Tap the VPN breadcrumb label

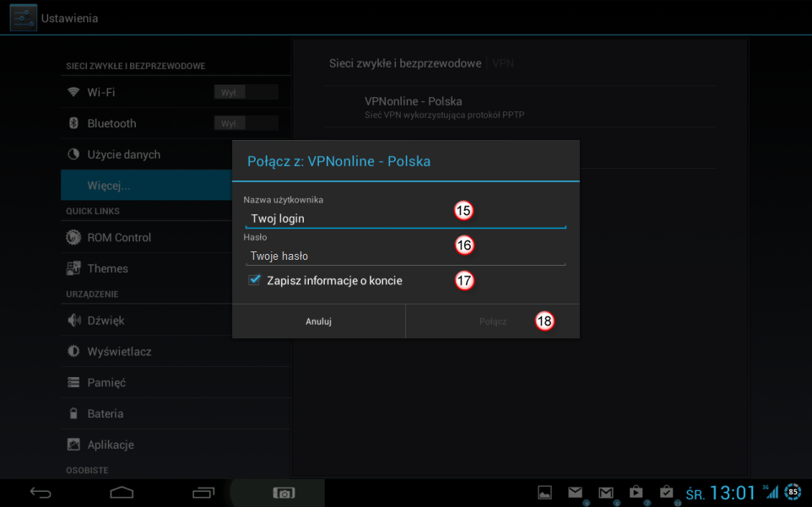click(x=503, y=63)
